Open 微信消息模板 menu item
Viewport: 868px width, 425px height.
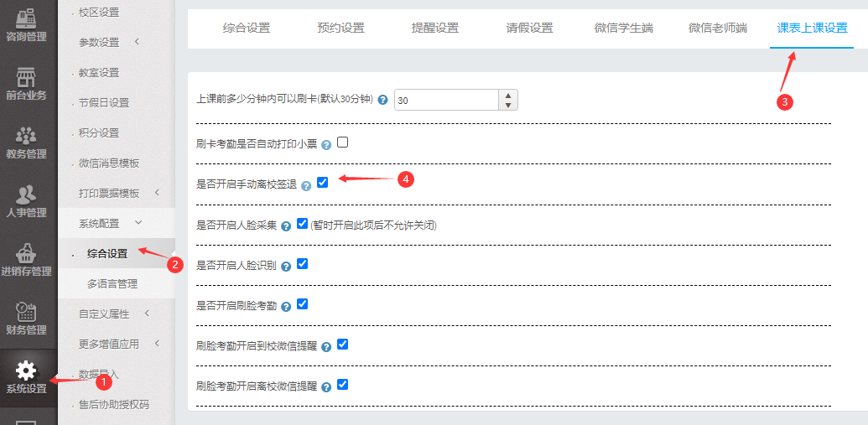(x=109, y=163)
